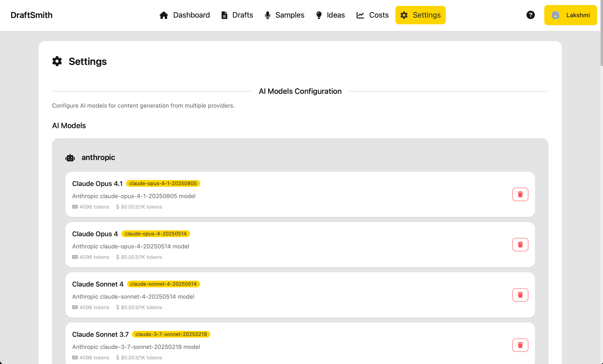Select the Settings nav item
The height and width of the screenshot is (364, 603).
(x=420, y=15)
